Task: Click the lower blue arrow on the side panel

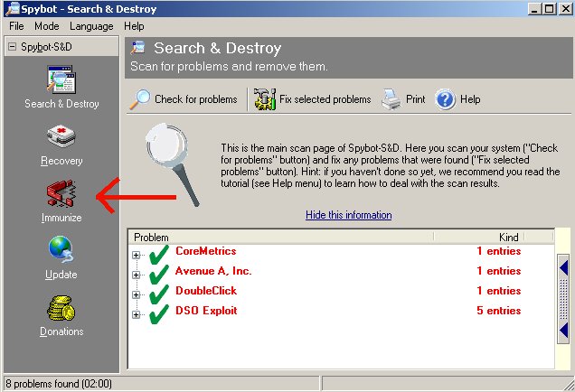Action: pyautogui.click(x=563, y=330)
